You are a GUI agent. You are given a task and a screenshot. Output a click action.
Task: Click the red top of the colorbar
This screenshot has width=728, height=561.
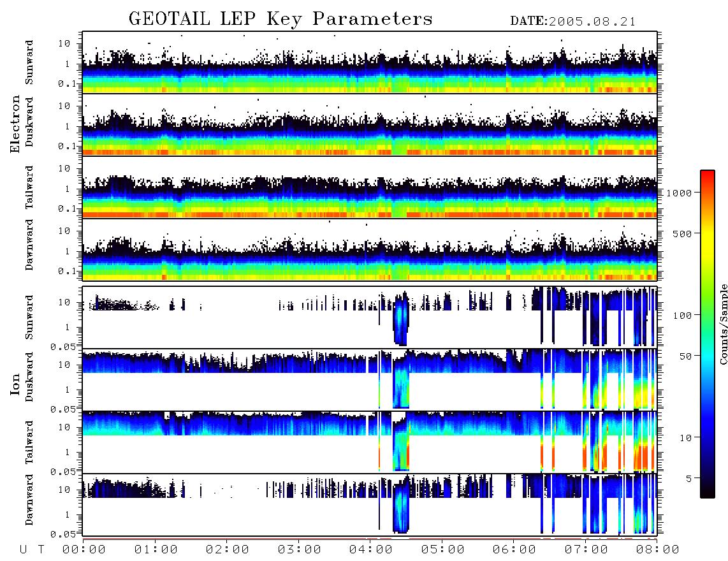708,175
